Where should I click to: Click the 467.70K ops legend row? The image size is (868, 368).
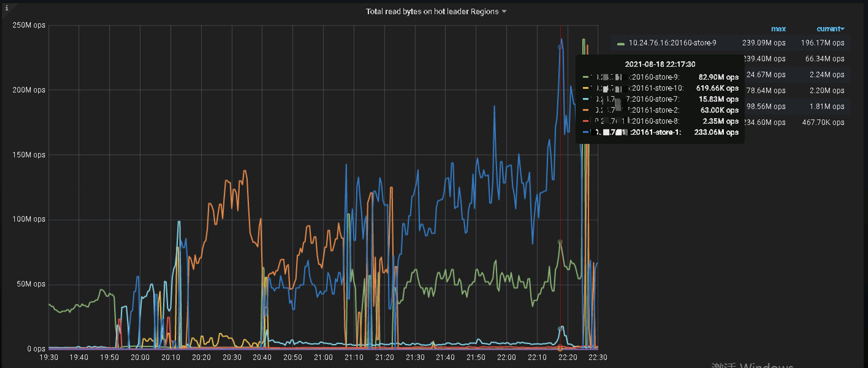[823, 122]
